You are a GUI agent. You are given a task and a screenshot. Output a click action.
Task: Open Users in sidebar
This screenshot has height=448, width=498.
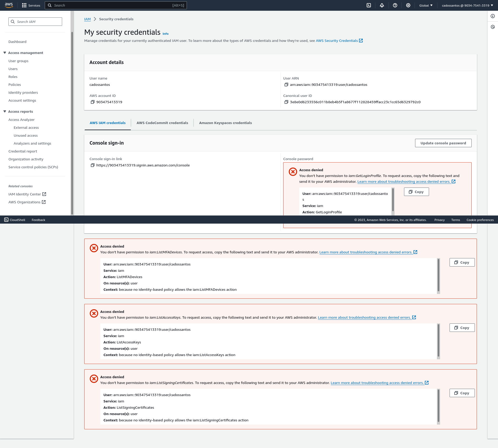[13, 69]
